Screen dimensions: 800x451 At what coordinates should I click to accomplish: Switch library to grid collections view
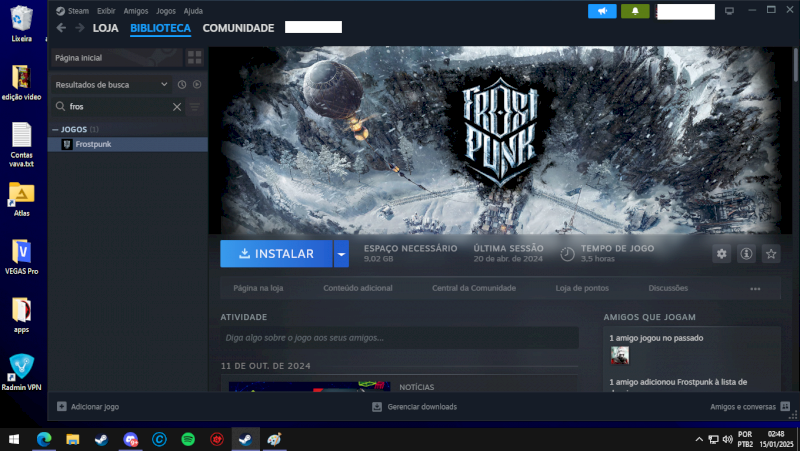196,58
